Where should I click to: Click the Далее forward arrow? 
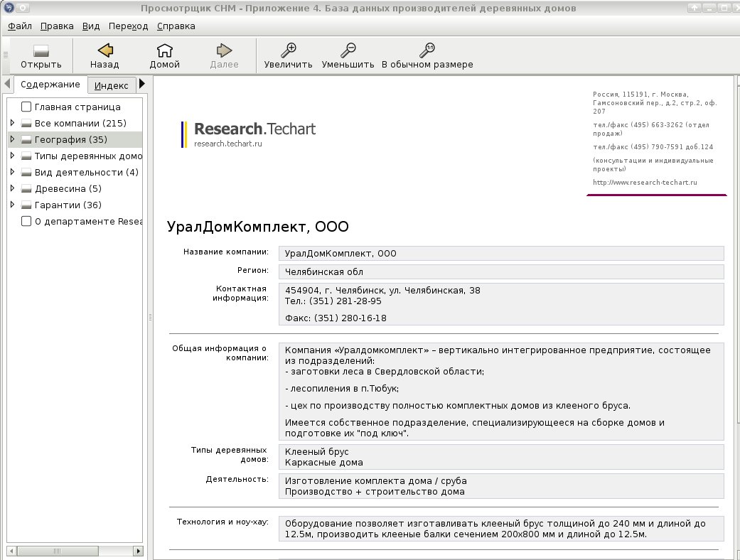point(224,50)
